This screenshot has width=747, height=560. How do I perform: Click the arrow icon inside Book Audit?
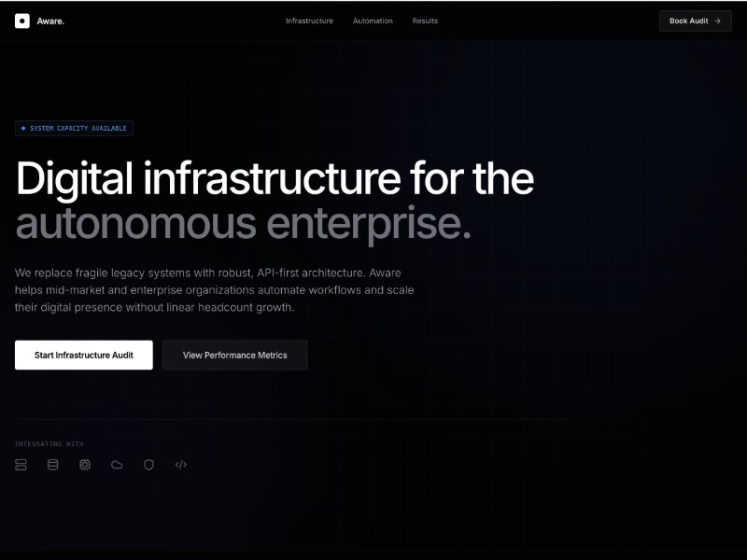(x=718, y=21)
